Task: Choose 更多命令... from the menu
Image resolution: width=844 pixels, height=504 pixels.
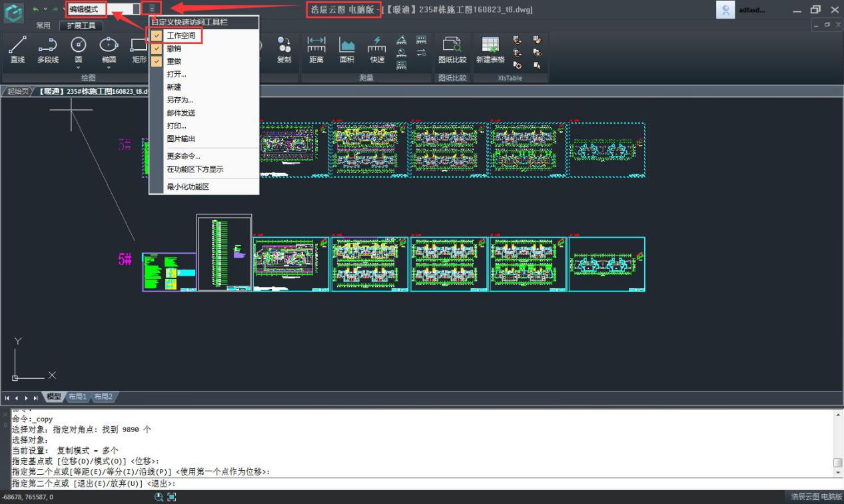Action: coord(204,156)
